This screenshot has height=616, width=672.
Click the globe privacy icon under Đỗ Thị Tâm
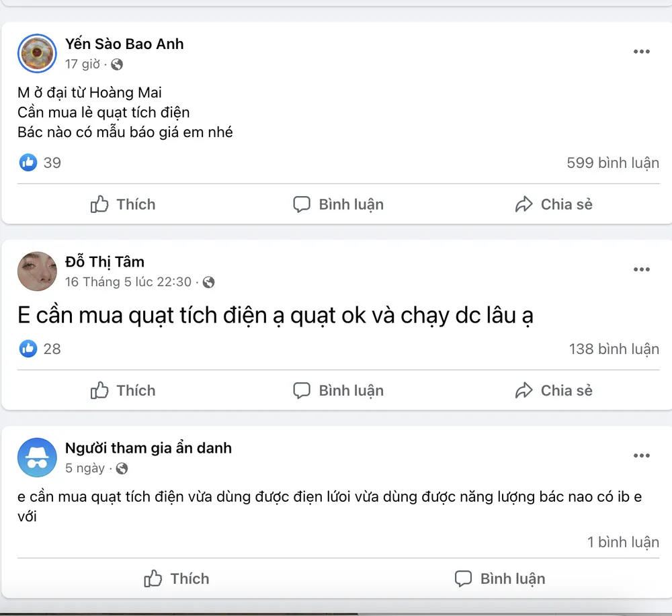click(x=208, y=282)
